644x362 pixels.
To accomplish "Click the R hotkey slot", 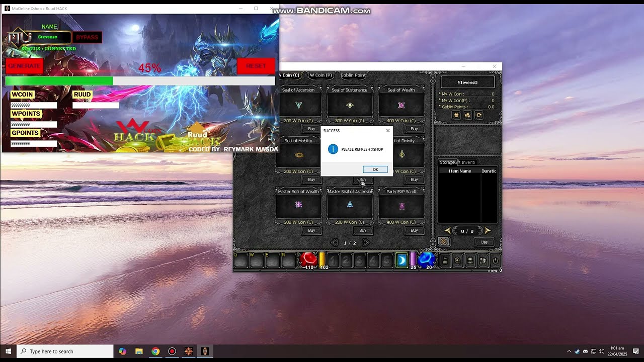I will (288, 260).
